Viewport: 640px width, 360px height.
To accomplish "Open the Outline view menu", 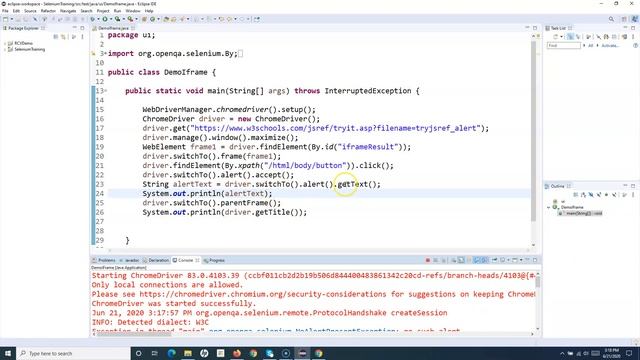I will (x=633, y=195).
